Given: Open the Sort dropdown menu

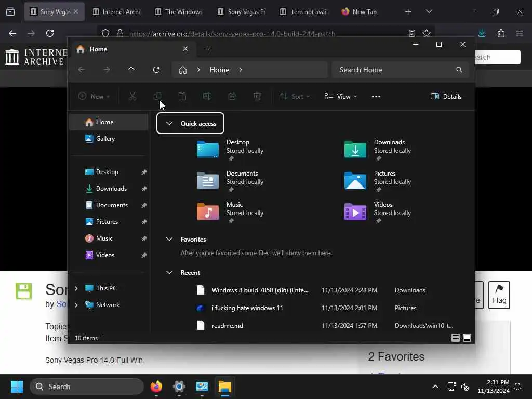Looking at the screenshot, I should pos(295,96).
